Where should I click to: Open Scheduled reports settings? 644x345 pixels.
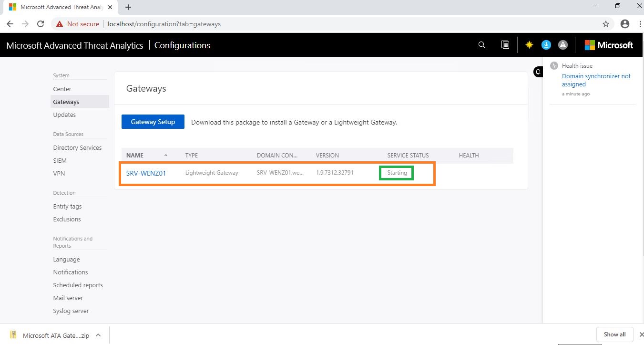(x=78, y=285)
